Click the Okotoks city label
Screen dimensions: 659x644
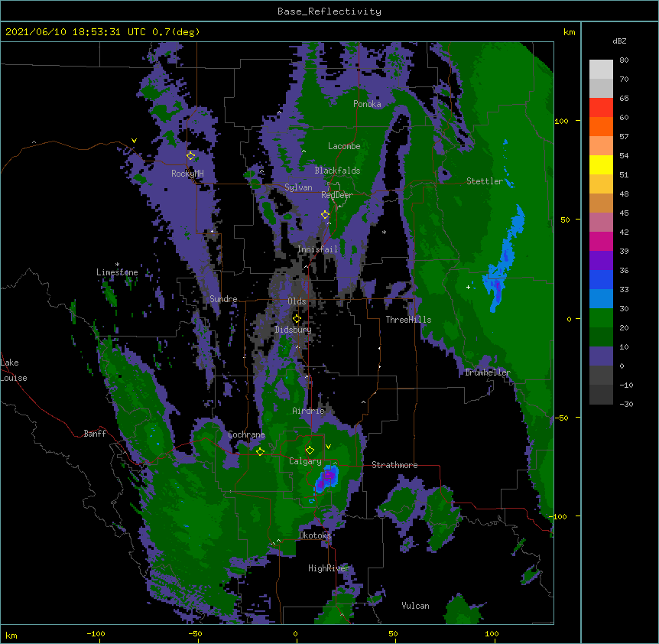(315, 535)
